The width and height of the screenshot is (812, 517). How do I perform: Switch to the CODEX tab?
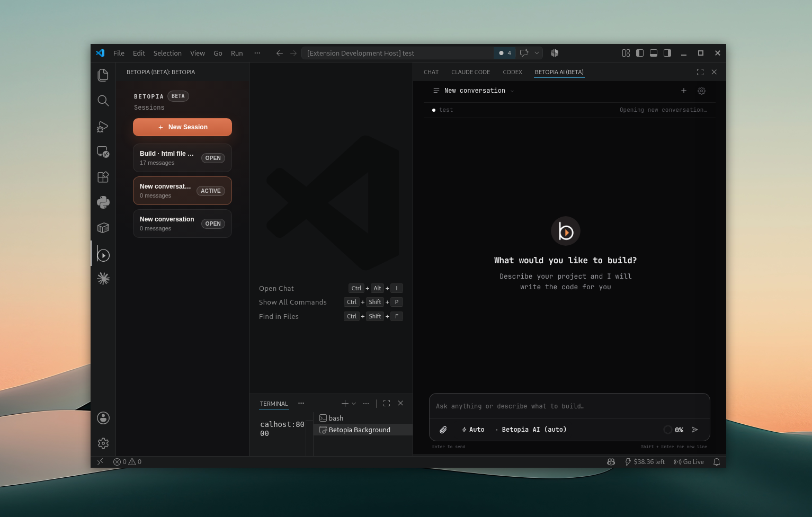[x=512, y=72]
